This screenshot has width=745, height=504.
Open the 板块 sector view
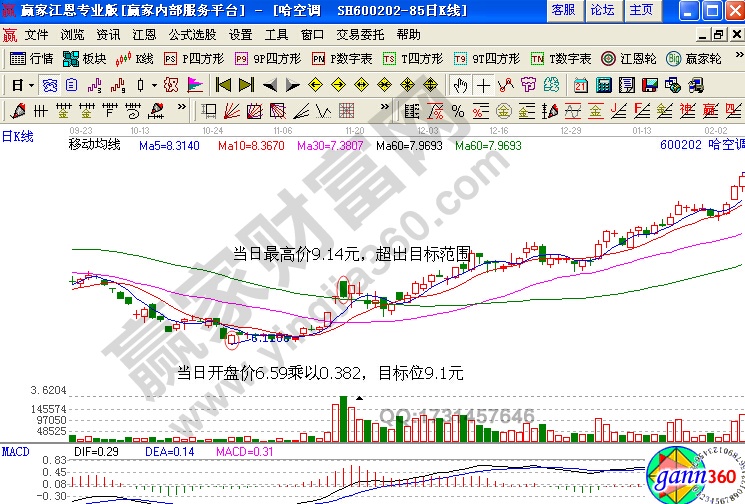(85, 58)
